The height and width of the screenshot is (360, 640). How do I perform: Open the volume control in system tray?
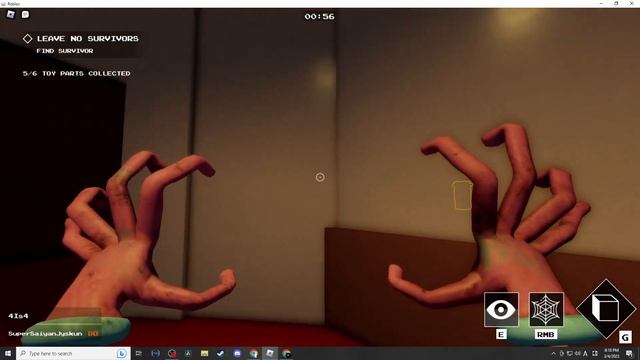point(578,353)
